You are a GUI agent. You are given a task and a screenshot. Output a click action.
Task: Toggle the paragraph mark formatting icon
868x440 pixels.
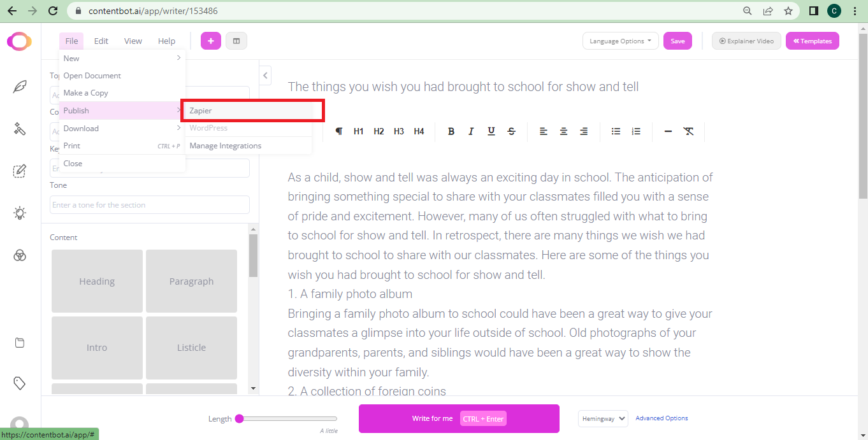[338, 131]
